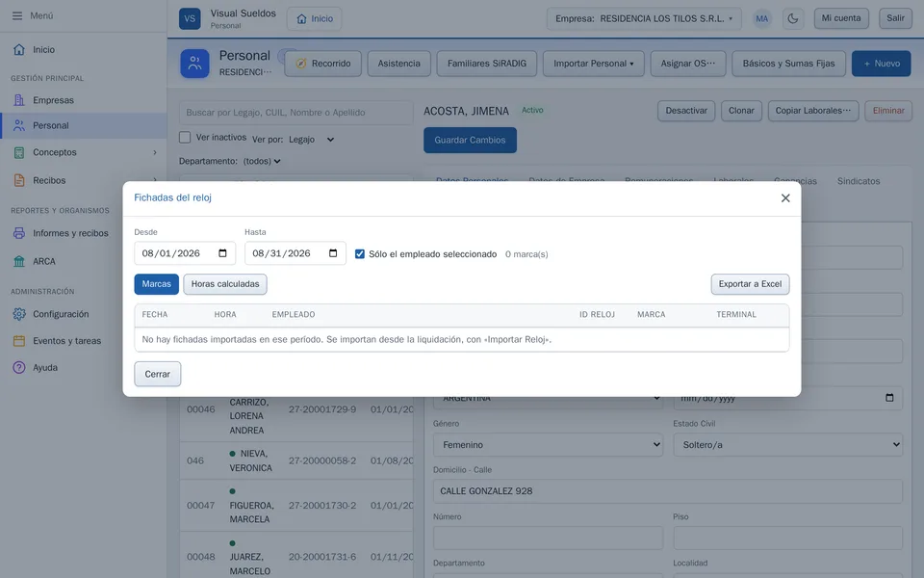Viewport: 924px width, 578px height.
Task: Check the Ver inactivos checkbox
Action: pyautogui.click(x=185, y=138)
